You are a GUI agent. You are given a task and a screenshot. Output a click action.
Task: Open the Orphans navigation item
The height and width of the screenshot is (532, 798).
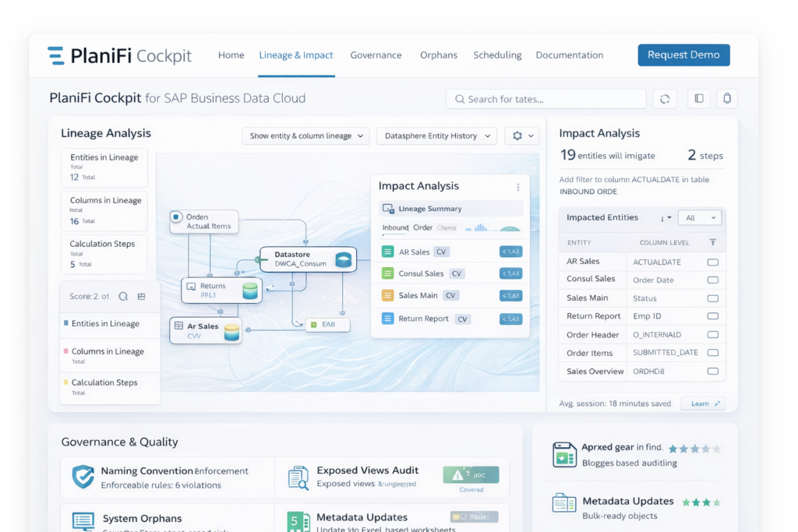(439, 55)
